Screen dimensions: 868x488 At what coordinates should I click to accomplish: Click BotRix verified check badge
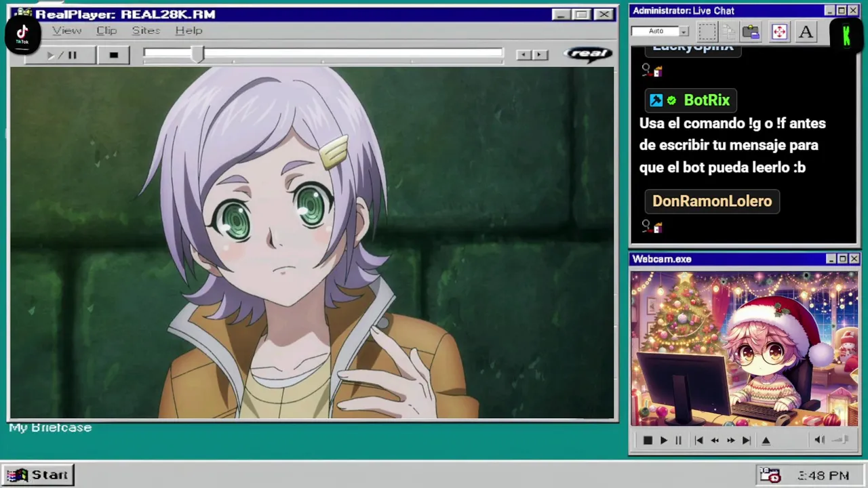tap(671, 100)
